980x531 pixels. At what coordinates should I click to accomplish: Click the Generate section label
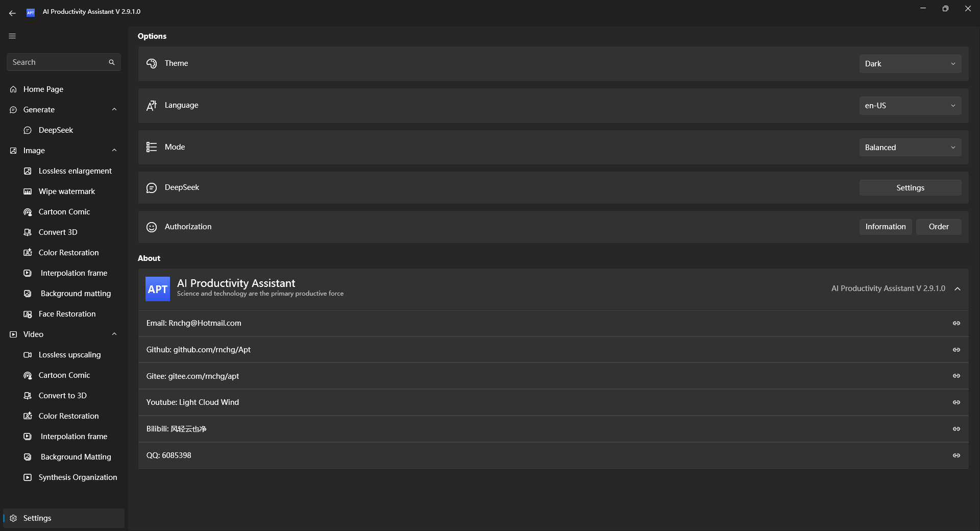tap(39, 110)
